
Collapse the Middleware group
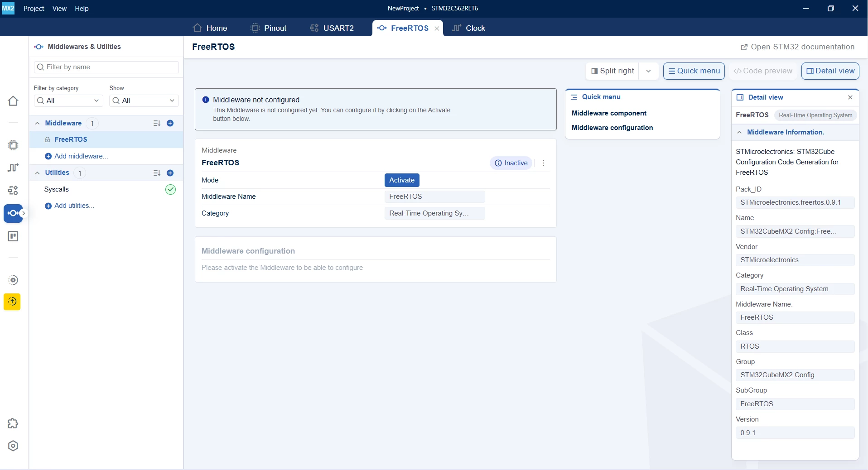[x=37, y=123]
